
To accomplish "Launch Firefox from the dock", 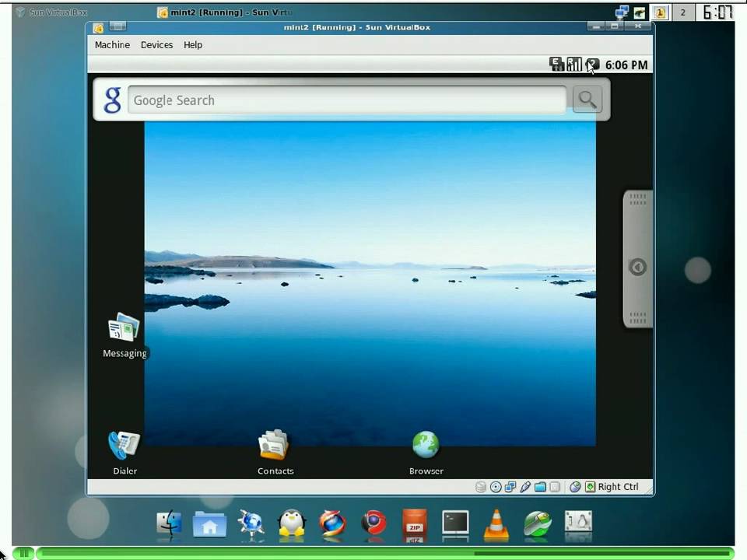I will (332, 523).
